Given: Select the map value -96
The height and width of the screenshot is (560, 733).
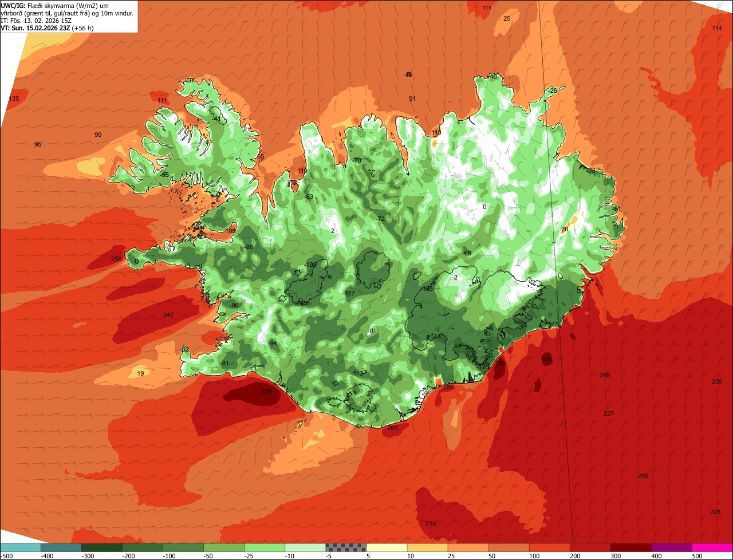Looking at the screenshot, I should (x=234, y=306).
